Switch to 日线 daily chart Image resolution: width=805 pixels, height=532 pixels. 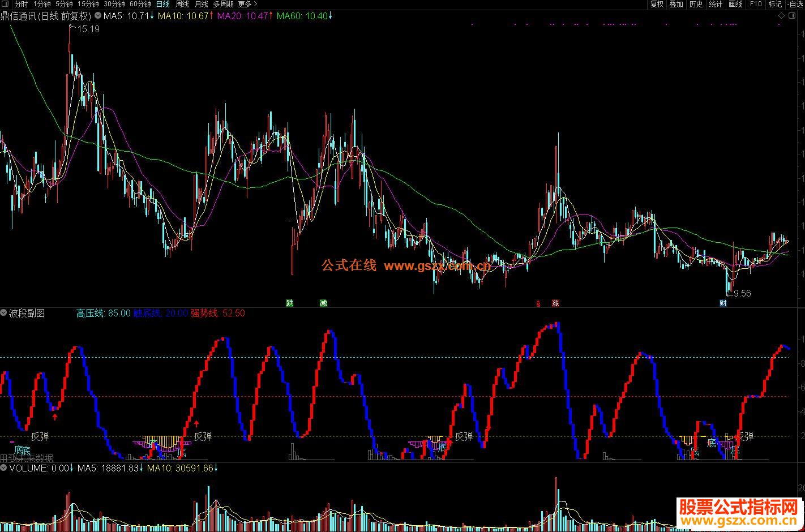162,4
